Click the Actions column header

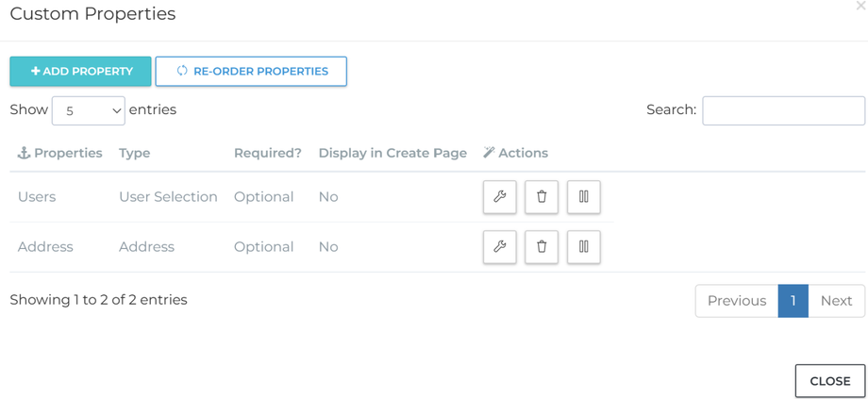[x=515, y=153]
